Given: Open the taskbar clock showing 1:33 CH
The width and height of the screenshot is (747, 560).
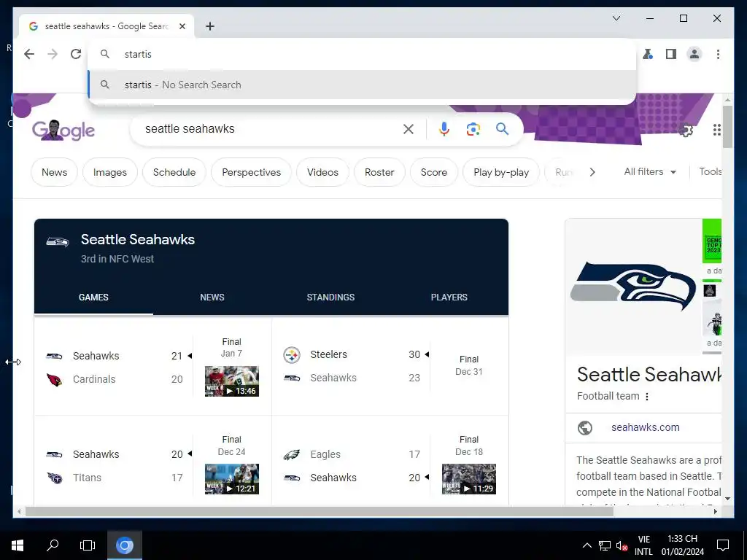Looking at the screenshot, I should coord(682,545).
